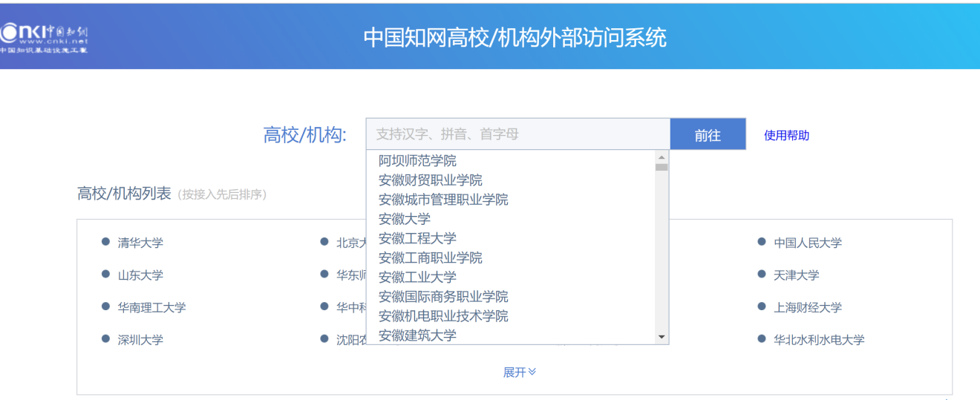
Task: Select 安徽工业大学 in the dropdown
Action: (x=417, y=277)
